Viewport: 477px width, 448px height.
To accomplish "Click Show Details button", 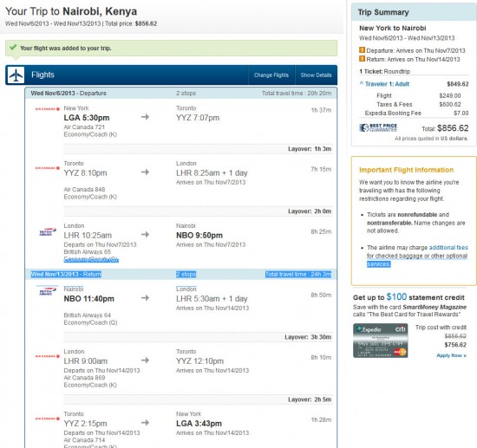I will tap(316, 75).
